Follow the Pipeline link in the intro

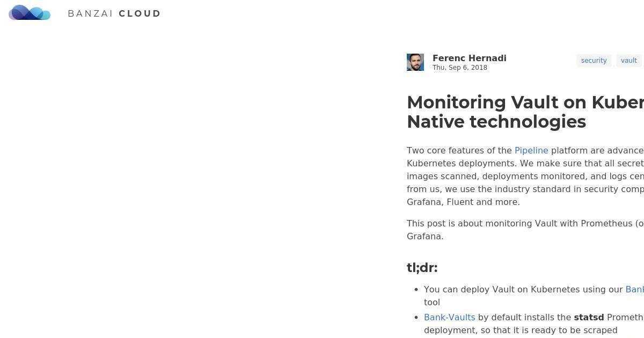531,150
